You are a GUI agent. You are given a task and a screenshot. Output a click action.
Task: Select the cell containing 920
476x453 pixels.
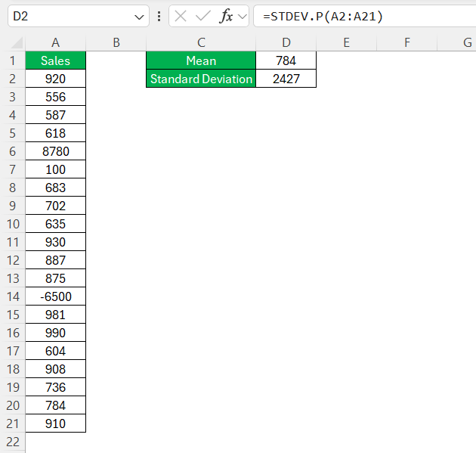coord(56,79)
